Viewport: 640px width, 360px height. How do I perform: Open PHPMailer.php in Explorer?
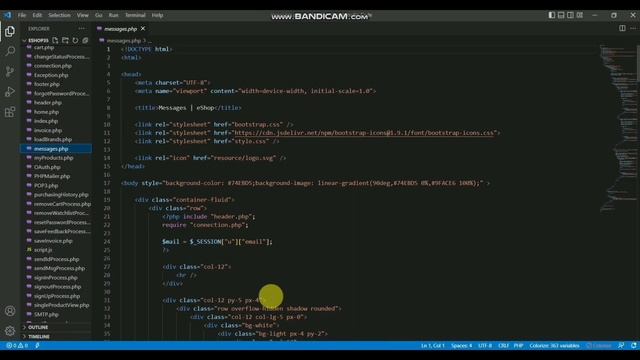coord(52,176)
